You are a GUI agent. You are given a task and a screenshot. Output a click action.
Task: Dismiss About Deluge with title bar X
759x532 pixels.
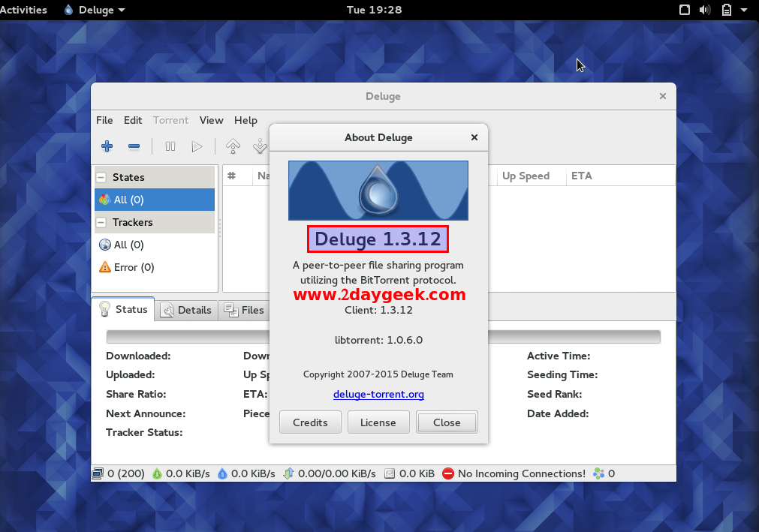[x=474, y=137]
